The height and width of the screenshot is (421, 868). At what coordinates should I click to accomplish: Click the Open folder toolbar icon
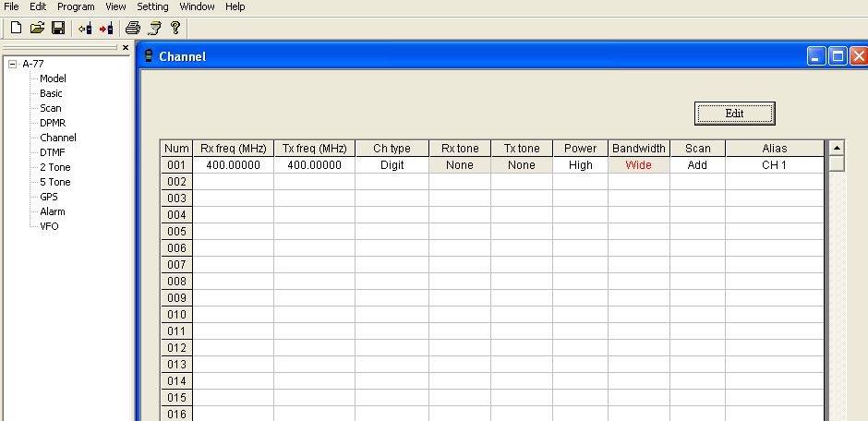[37, 28]
